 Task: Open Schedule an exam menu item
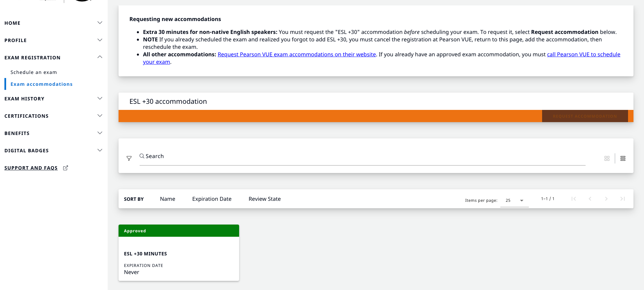point(34,72)
